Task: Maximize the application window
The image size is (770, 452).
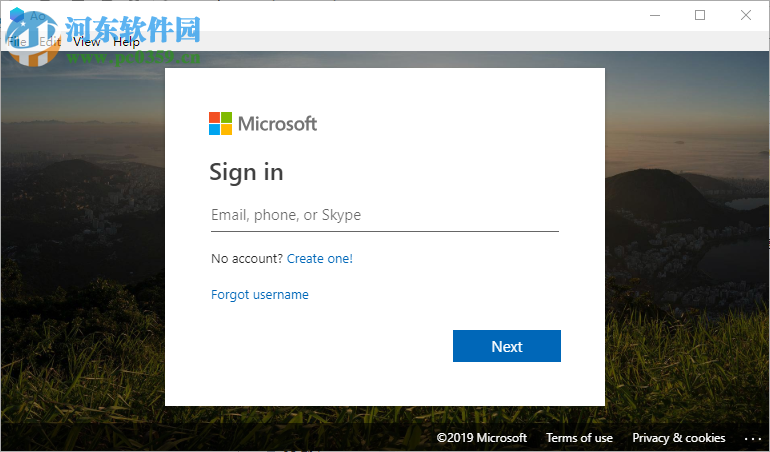Action: coord(700,15)
